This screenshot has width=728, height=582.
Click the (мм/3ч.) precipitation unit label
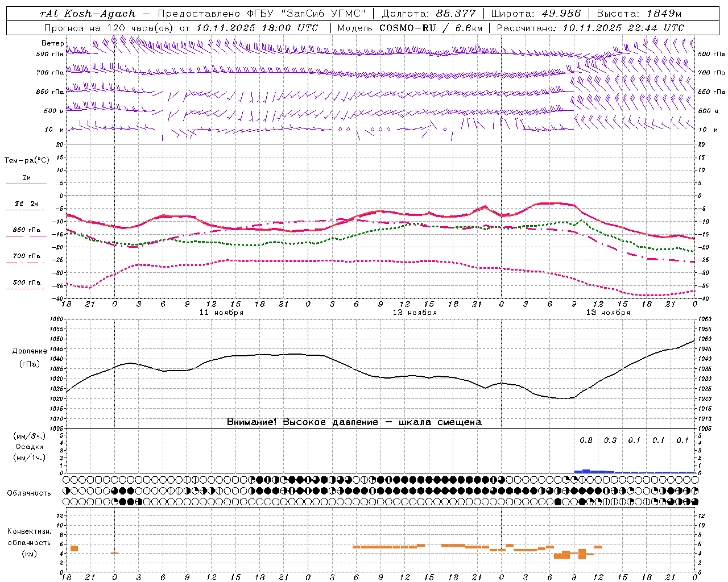pyautogui.click(x=29, y=436)
